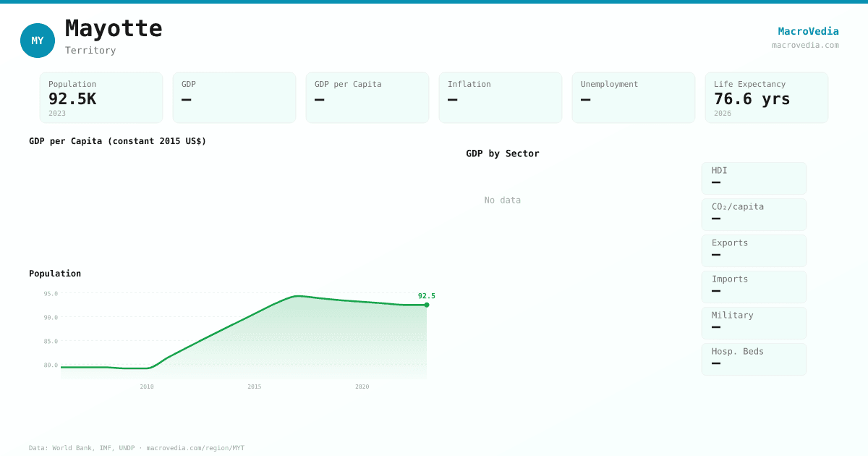Click the Inflation stat card
This screenshot has width=868, height=456.
point(501,98)
